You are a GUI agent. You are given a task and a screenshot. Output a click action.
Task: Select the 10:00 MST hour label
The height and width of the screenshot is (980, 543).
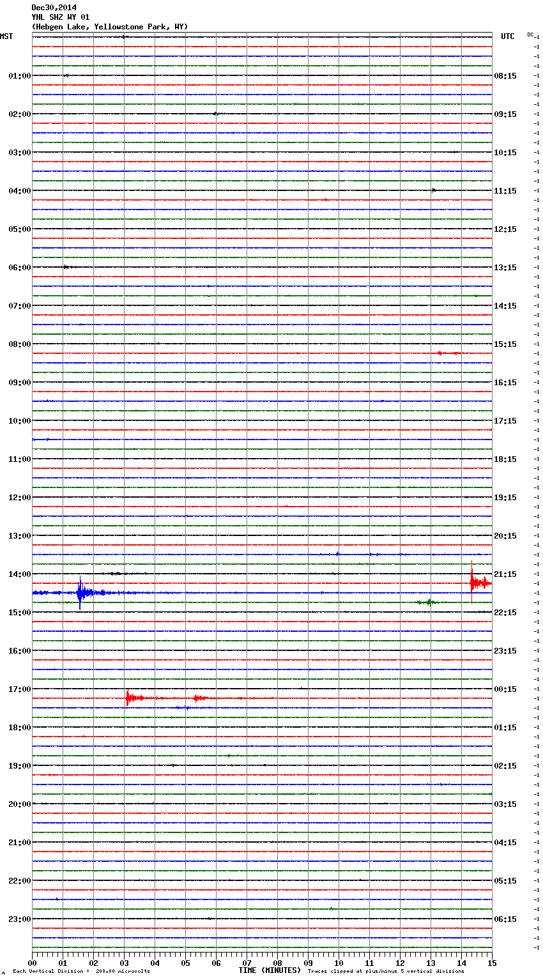[x=20, y=421]
